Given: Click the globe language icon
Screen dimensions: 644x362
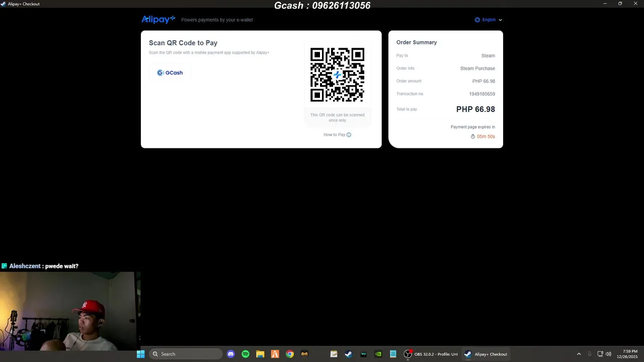Looking at the screenshot, I should click(x=477, y=20).
